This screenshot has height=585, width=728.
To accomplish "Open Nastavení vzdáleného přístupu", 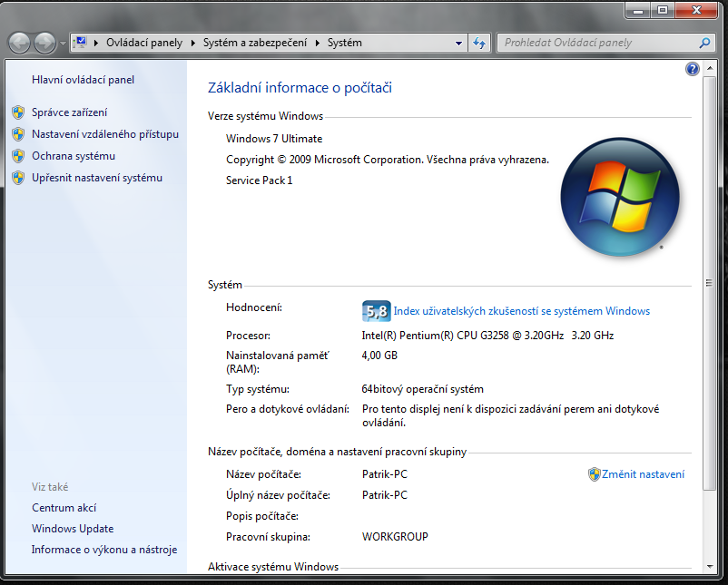I will pyautogui.click(x=104, y=134).
